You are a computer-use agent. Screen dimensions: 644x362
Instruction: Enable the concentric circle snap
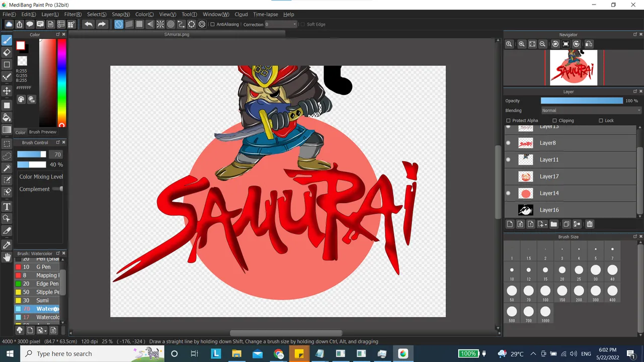171,24
